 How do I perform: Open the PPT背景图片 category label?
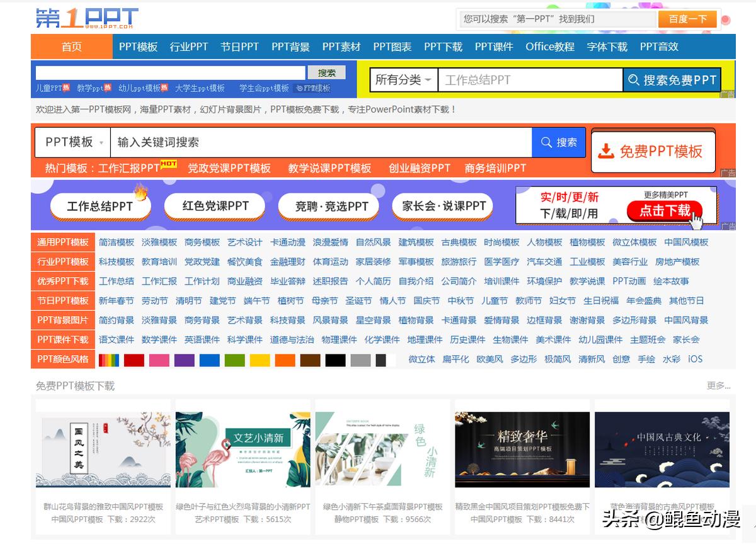coord(63,320)
